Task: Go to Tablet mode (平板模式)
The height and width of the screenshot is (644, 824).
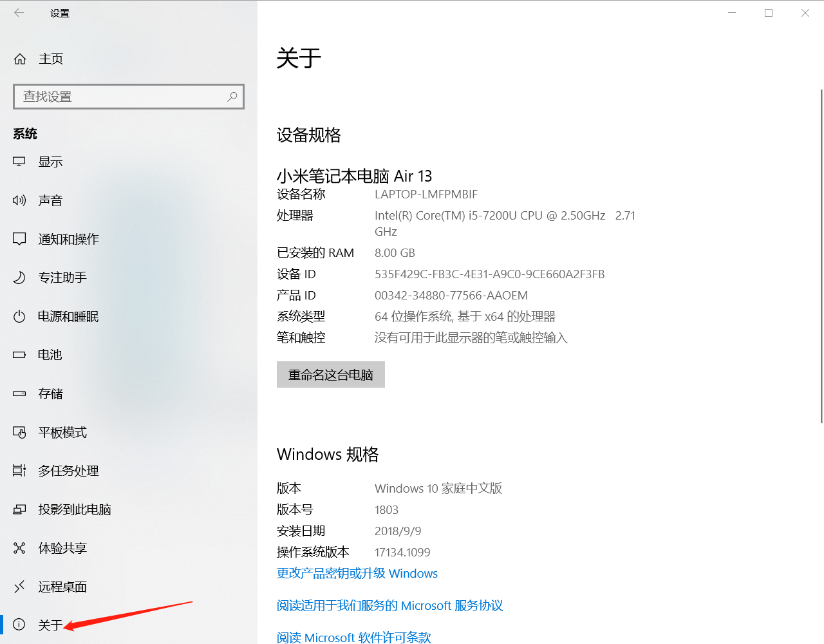Action: [62, 432]
